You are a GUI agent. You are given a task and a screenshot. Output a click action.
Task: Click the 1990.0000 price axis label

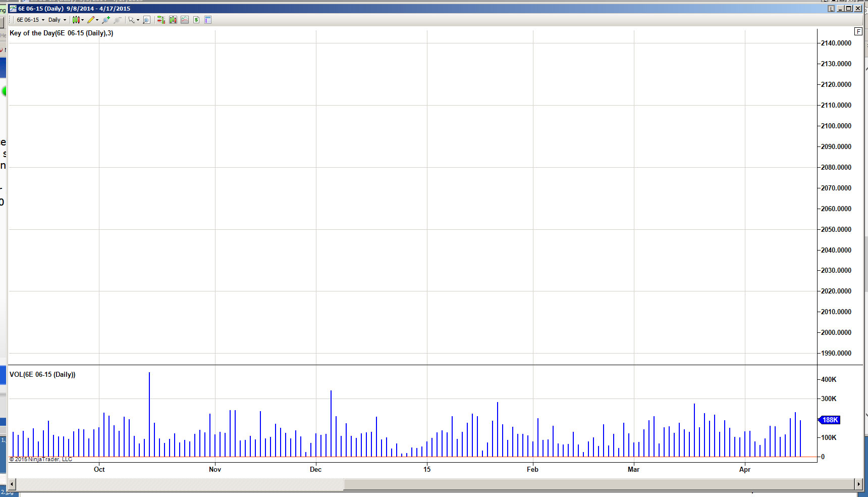836,353
